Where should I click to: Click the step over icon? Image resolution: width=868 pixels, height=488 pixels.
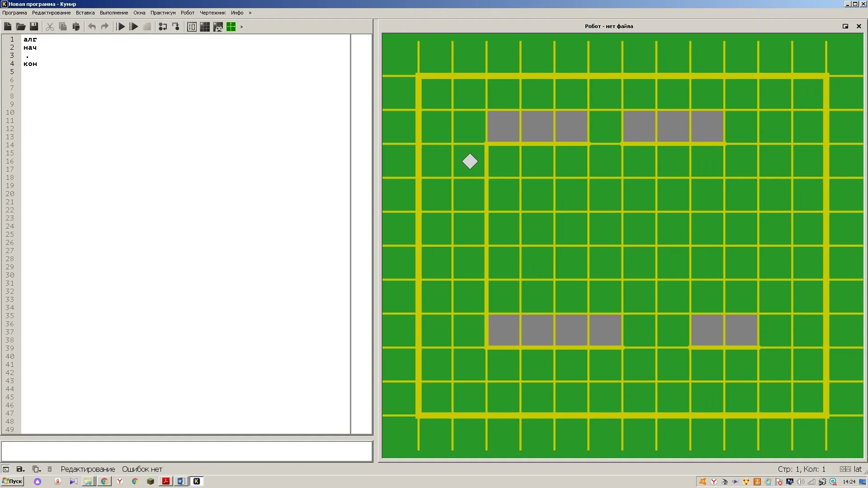coord(163,27)
